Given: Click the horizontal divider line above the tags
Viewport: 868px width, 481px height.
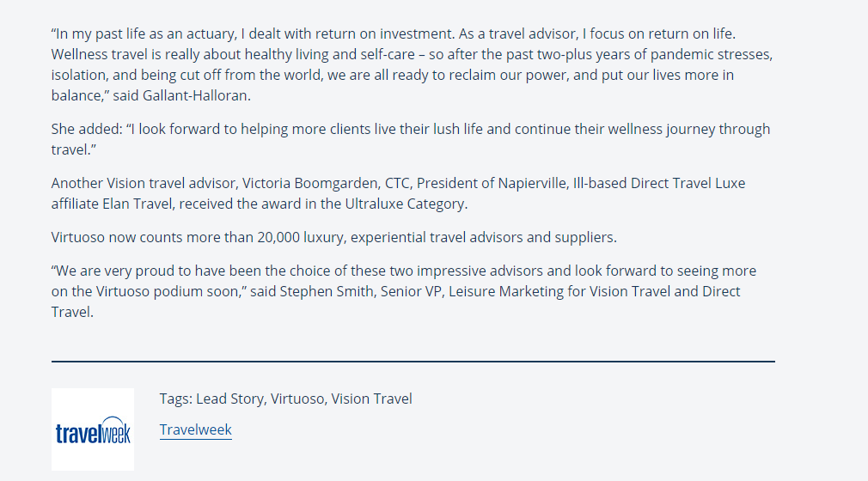Looking at the screenshot, I should 413,362.
